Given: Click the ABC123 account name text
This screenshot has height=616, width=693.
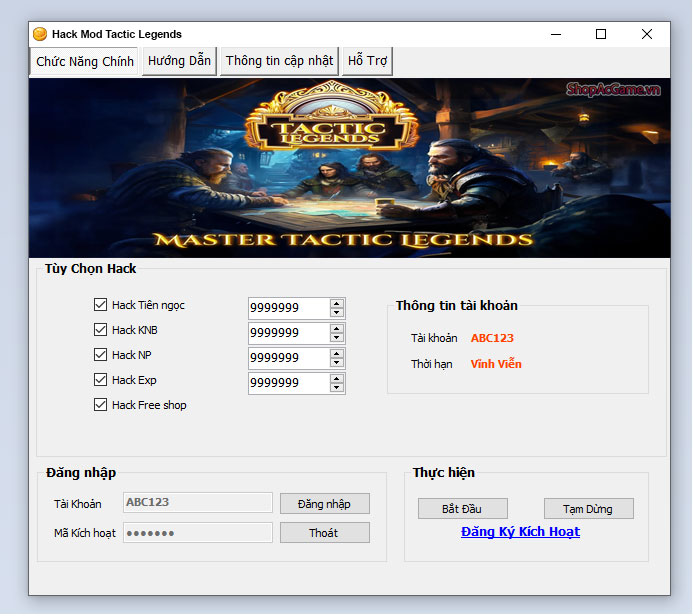Looking at the screenshot, I should (x=492, y=338).
